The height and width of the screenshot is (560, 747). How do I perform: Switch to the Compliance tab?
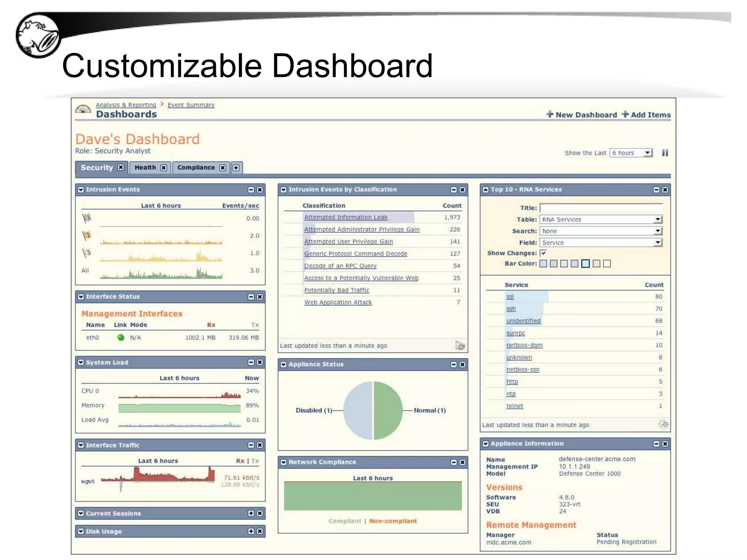196,168
